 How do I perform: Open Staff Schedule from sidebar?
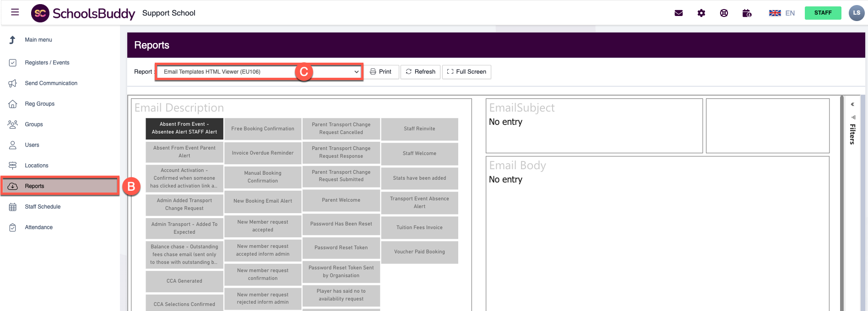(x=43, y=207)
